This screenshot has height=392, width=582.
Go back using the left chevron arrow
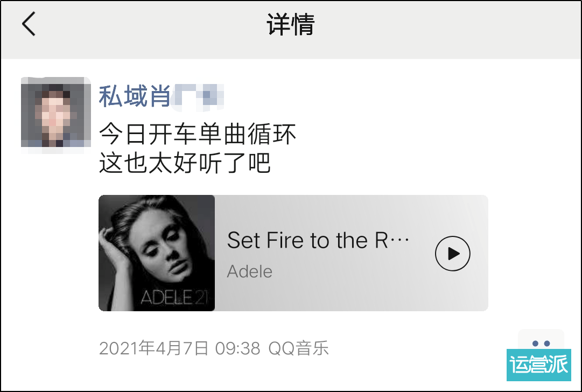pos(29,24)
